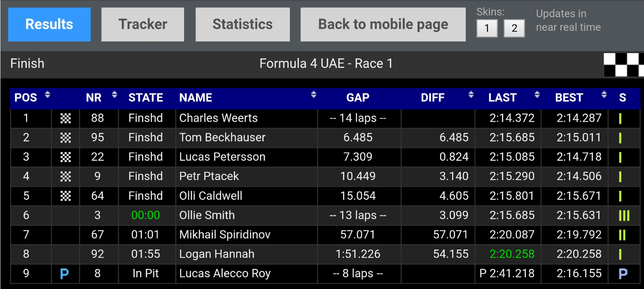
Task: Sort table by POS column arrows
Action: (x=47, y=95)
